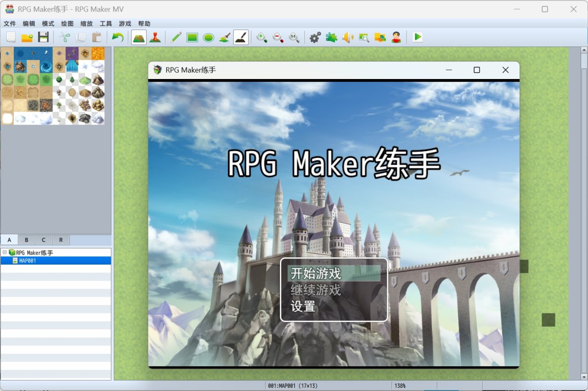Switch to tileset tab A
The width and height of the screenshot is (588, 391).
9,240
